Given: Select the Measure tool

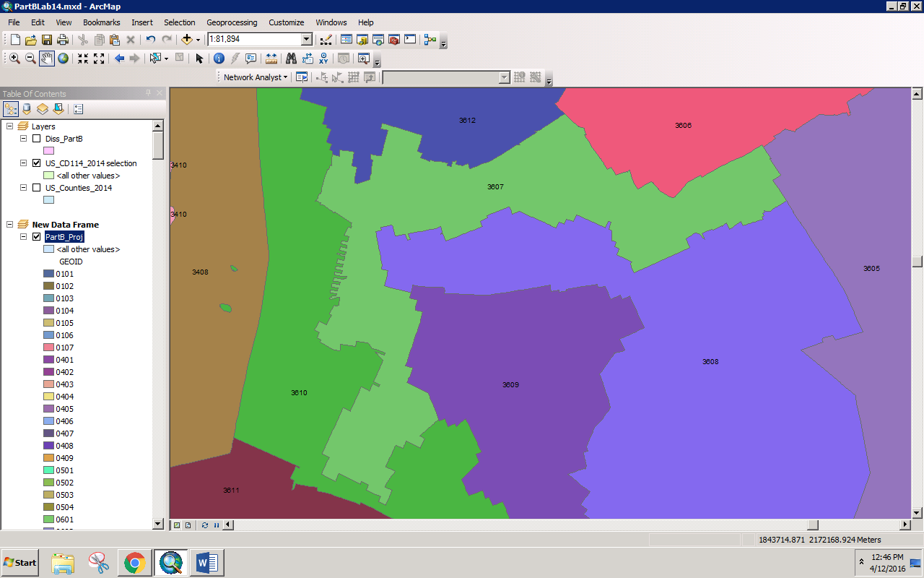Looking at the screenshot, I should (x=271, y=59).
